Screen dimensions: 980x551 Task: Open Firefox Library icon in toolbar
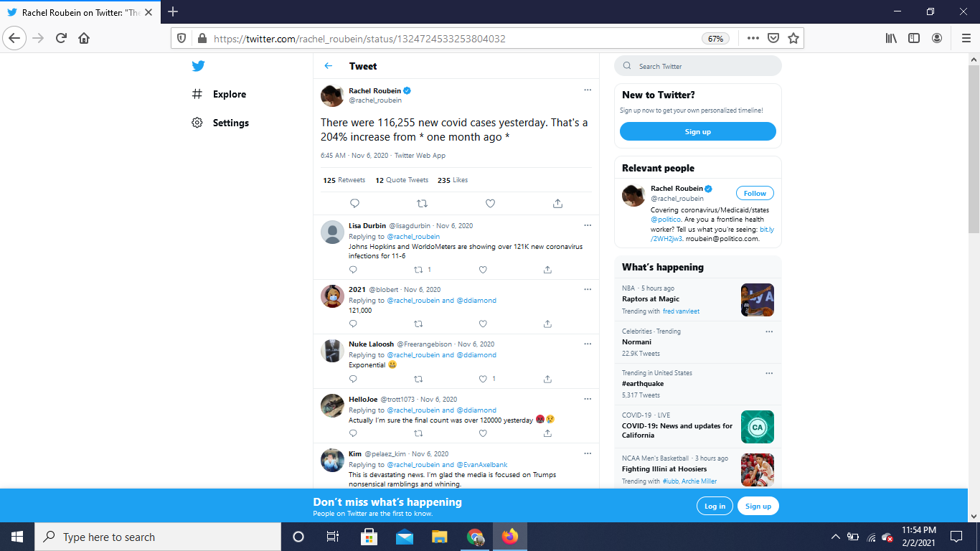pyautogui.click(x=891, y=39)
